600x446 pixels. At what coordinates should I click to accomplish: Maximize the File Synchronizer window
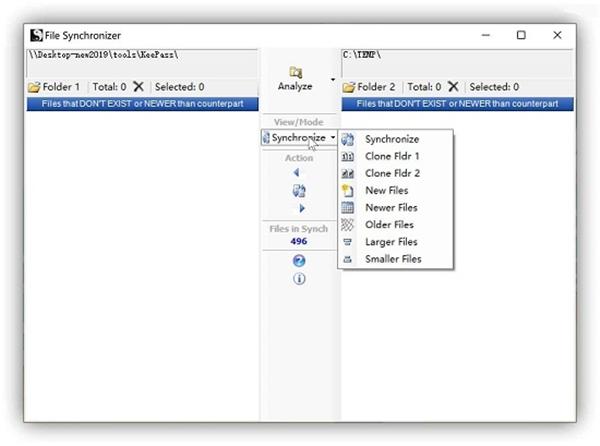click(521, 35)
